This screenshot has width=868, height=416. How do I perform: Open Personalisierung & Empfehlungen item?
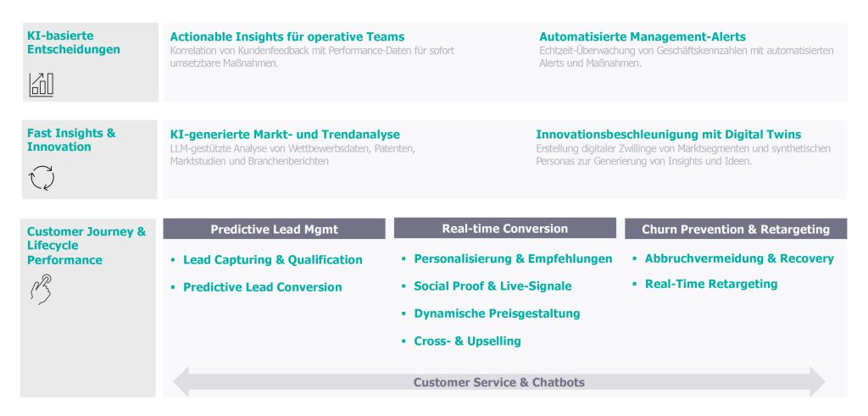(x=512, y=259)
